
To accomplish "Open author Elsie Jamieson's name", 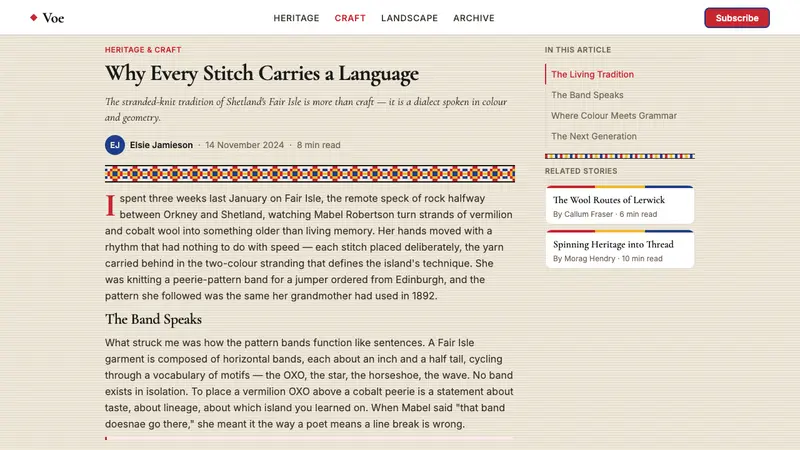I will 161,145.
